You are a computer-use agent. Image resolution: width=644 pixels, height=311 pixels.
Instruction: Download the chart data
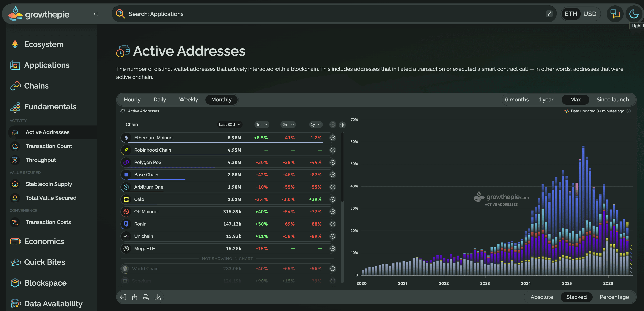[158, 297]
